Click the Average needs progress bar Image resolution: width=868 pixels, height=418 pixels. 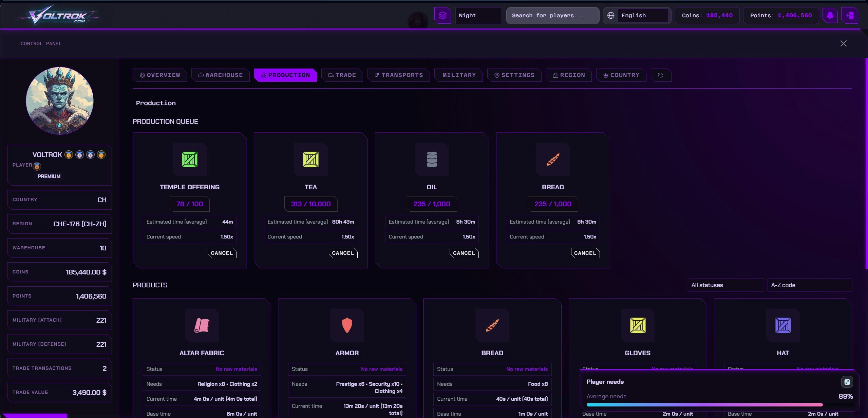click(x=704, y=405)
